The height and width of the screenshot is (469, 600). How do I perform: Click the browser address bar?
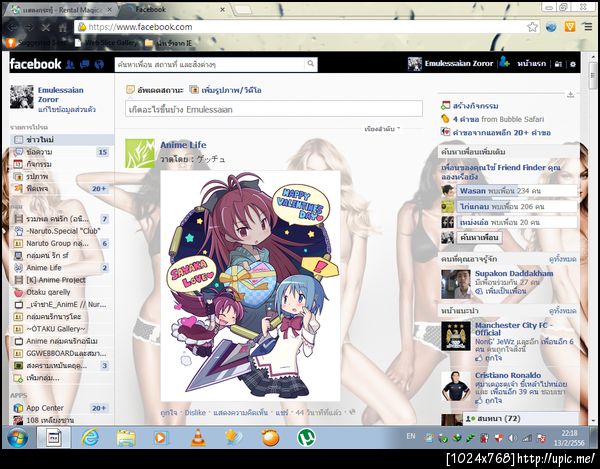point(300,27)
